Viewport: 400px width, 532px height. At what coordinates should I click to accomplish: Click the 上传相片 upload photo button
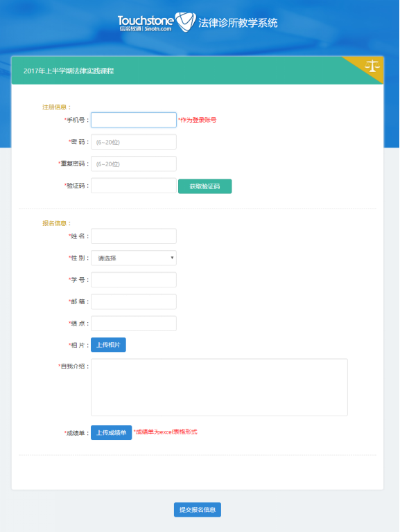pyautogui.click(x=108, y=345)
